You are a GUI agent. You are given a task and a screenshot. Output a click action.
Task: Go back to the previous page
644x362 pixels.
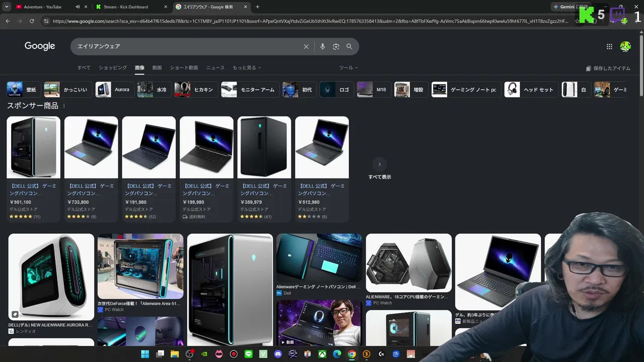[x=8, y=21]
